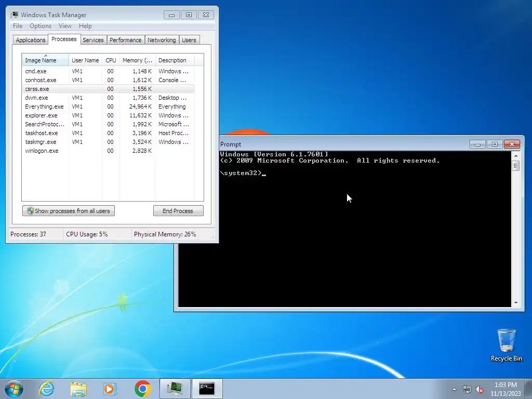Viewport: 532px width, 399px height.
Task: Open the Options menu in Task Manager
Action: tap(41, 26)
